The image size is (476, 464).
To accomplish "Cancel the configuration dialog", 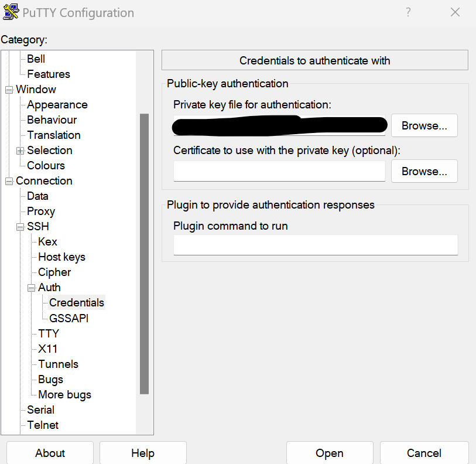I will (x=424, y=453).
